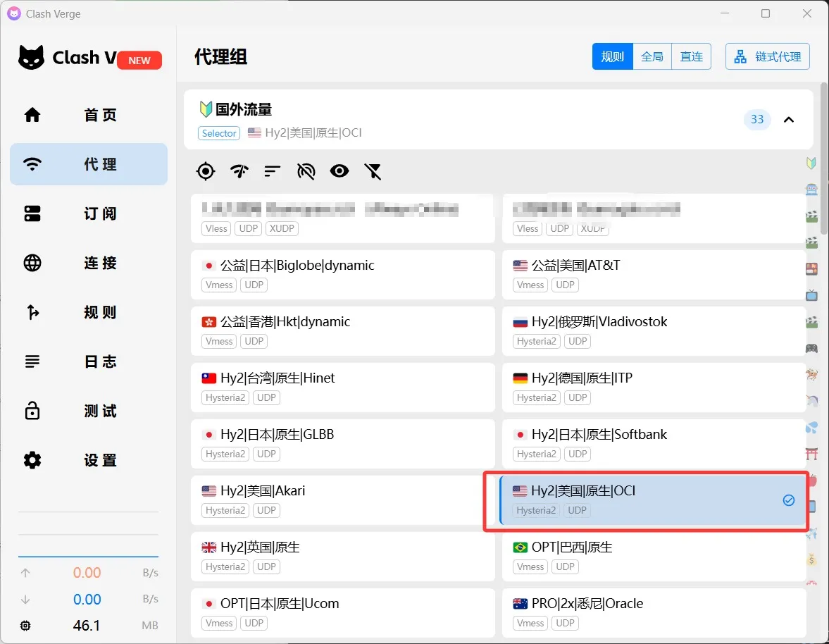Select proxy OPT|巴西|原生
The width and height of the screenshot is (829, 644).
pyautogui.click(x=654, y=557)
